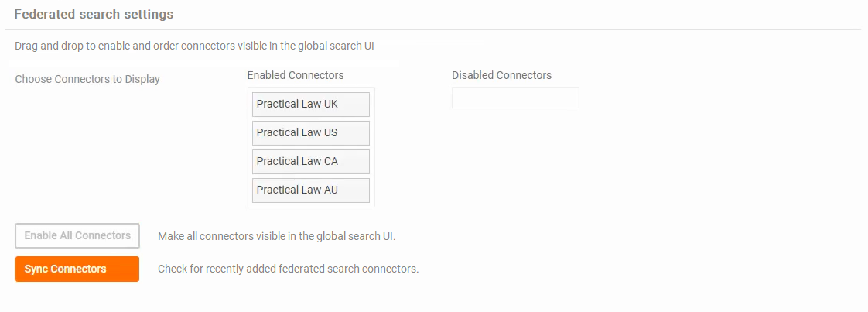
Task: Click the Choose Connectors to Display label
Action: click(87, 79)
